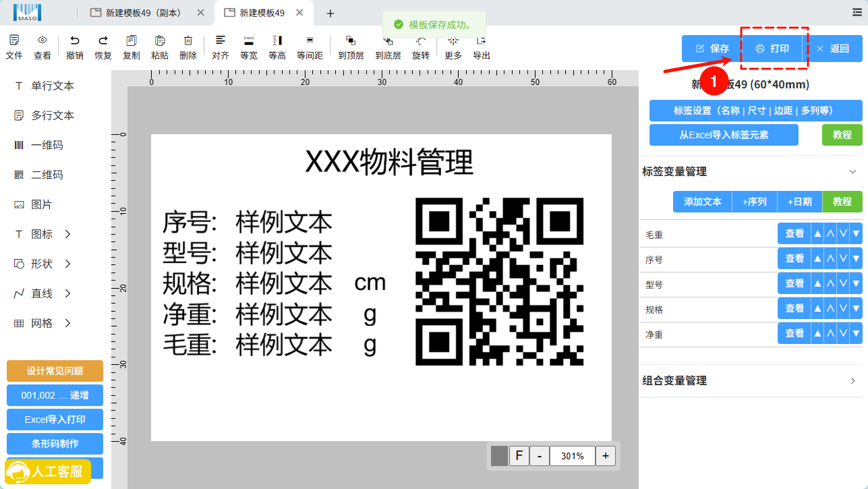Click 添加文本 to add text variable
The height and width of the screenshot is (489, 868).
click(703, 202)
